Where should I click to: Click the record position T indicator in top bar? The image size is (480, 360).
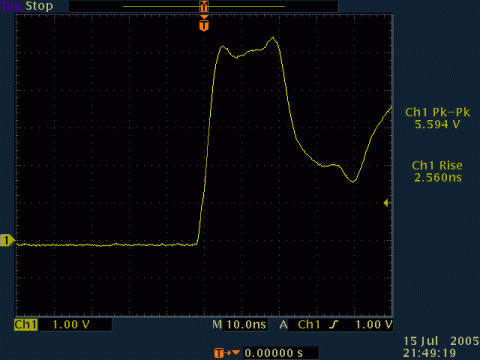(204, 6)
